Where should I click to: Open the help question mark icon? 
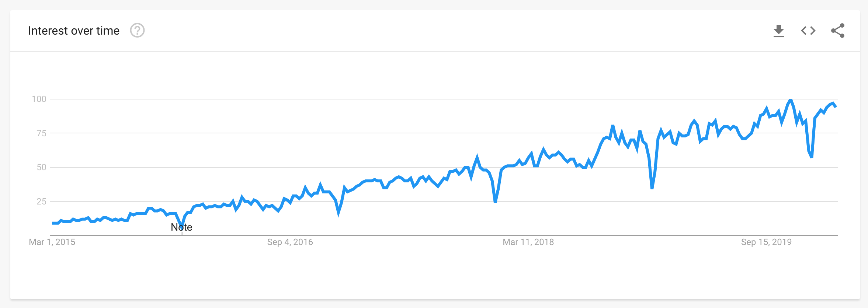coord(137,31)
